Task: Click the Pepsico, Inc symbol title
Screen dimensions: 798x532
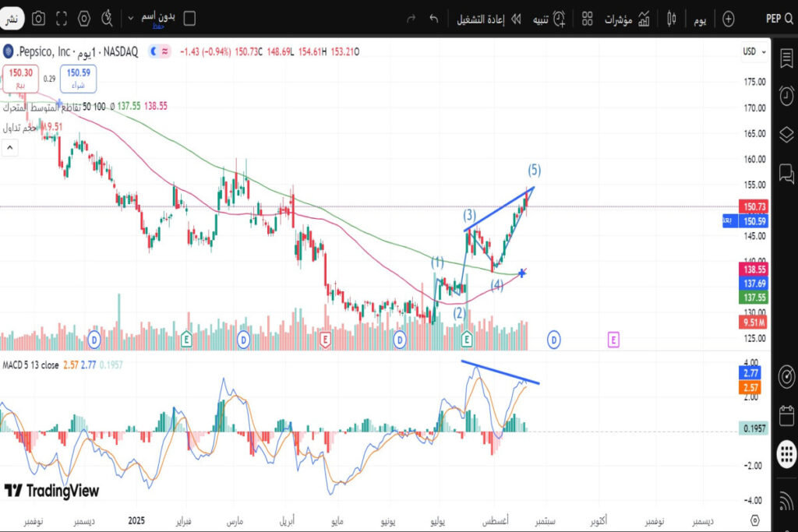Action: point(44,51)
